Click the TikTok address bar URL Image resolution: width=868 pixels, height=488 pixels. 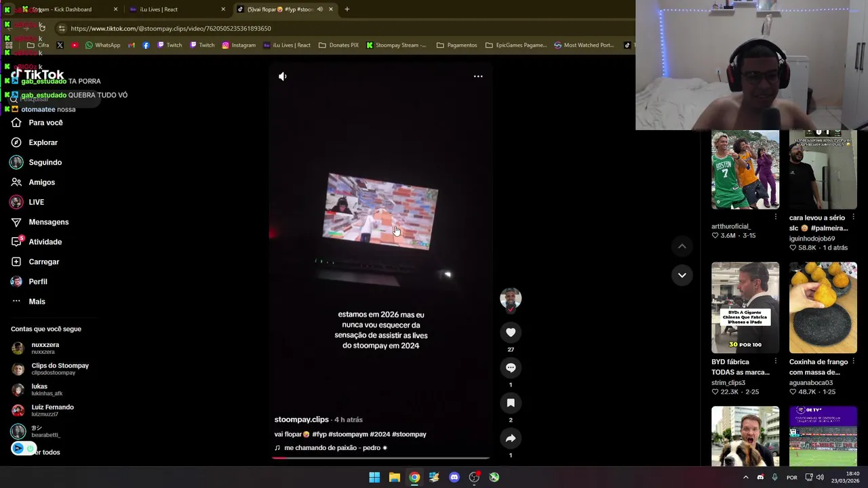coord(171,28)
